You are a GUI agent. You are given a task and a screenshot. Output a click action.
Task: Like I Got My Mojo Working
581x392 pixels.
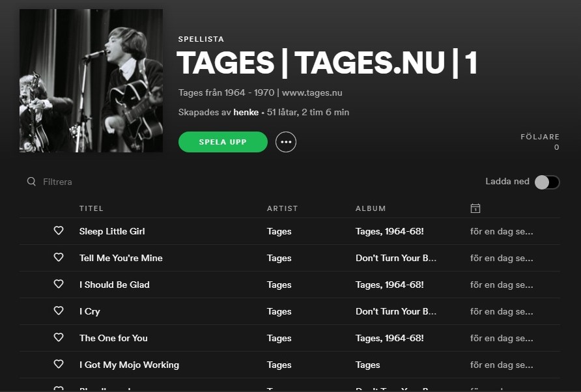point(59,364)
